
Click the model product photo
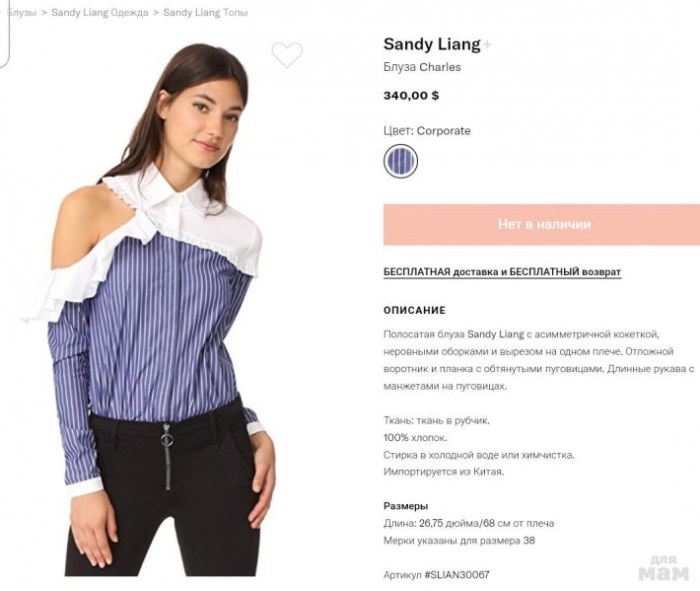(x=152, y=308)
